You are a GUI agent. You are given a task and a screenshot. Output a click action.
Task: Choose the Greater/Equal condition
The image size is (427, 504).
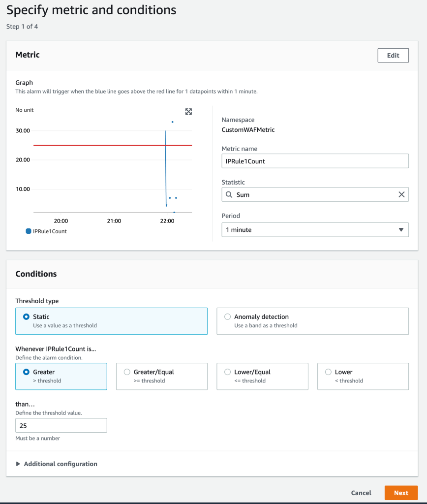(x=127, y=372)
